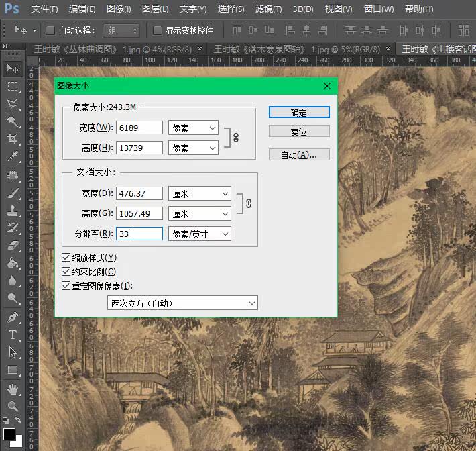
Task: Open pixel height unit dropdown
Action: pos(193,148)
